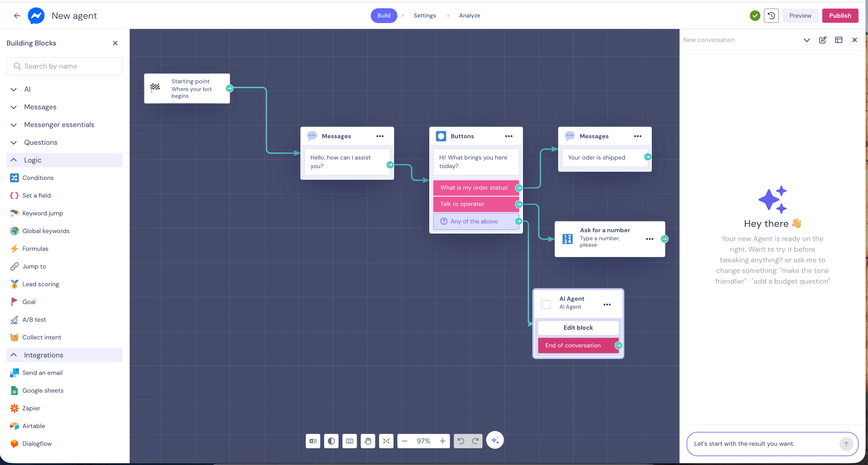Click the translate languages icon in canvas toolbar
868x465 pixels.
coord(313,441)
